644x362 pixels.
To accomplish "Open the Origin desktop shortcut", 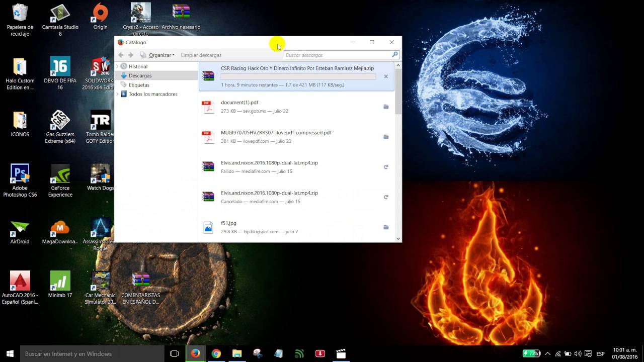I will (100, 17).
